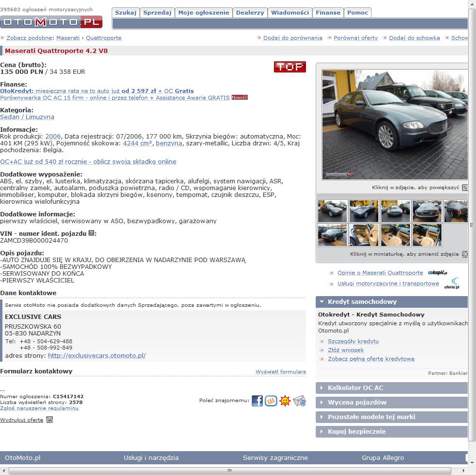Click the VIN help question-mark icon
This screenshot has height=475, width=476.
click(91, 233)
